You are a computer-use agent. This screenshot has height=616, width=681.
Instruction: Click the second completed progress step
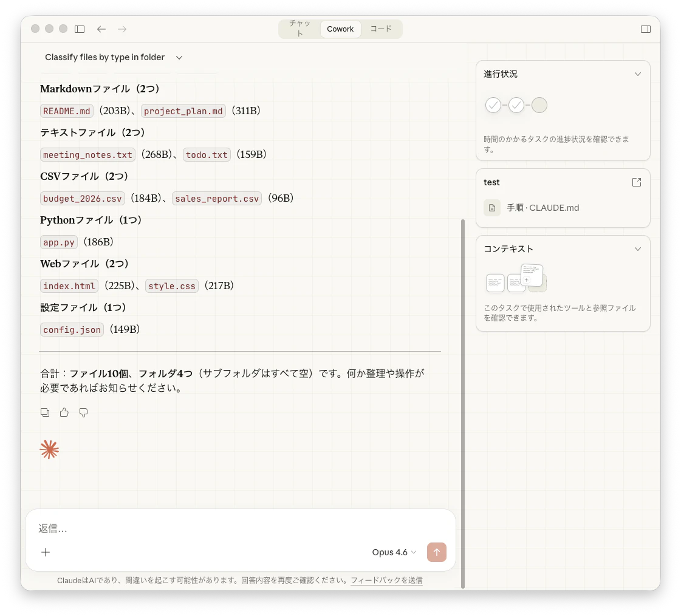[516, 105]
